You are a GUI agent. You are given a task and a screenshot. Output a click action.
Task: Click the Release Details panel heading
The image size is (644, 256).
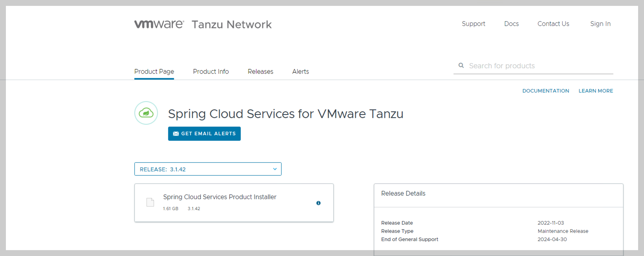(x=403, y=193)
